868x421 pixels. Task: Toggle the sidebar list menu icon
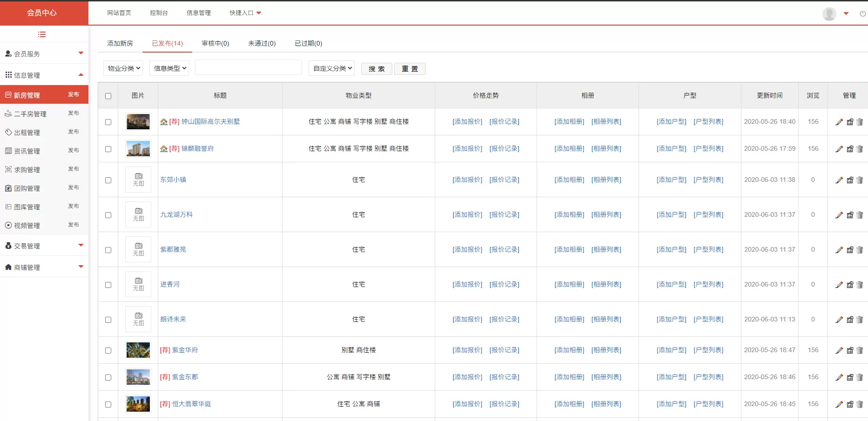42,34
